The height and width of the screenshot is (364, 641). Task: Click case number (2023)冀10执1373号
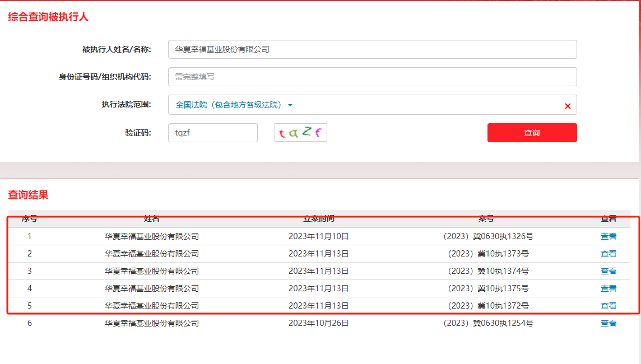coord(488,254)
